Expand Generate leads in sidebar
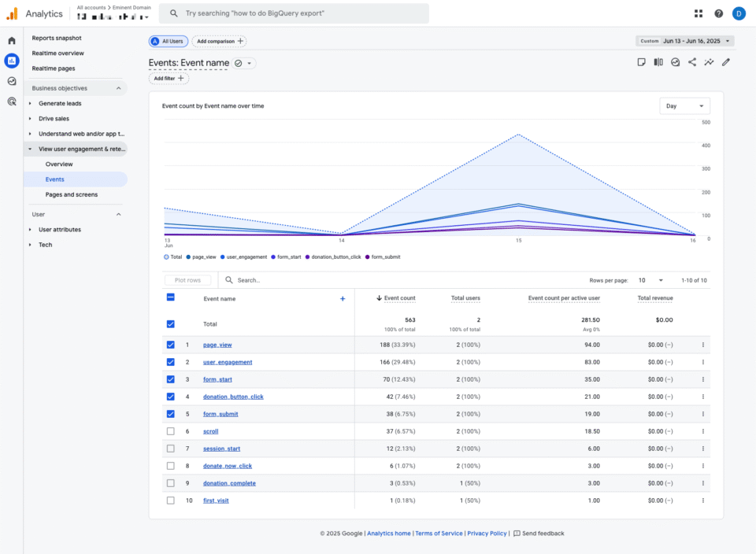The width and height of the screenshot is (756, 554). [30, 104]
